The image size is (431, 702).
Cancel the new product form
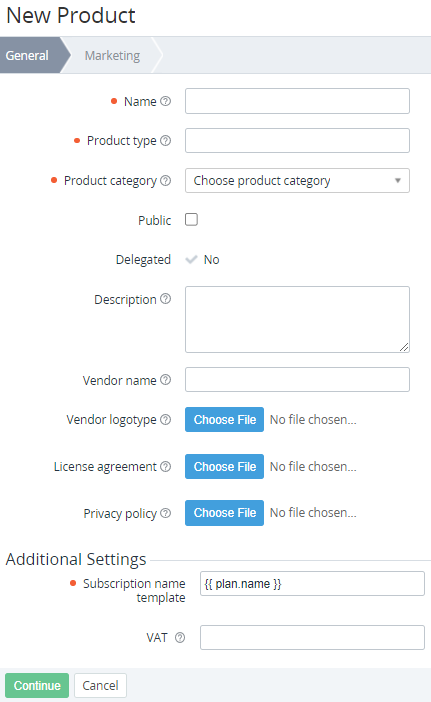tap(100, 685)
